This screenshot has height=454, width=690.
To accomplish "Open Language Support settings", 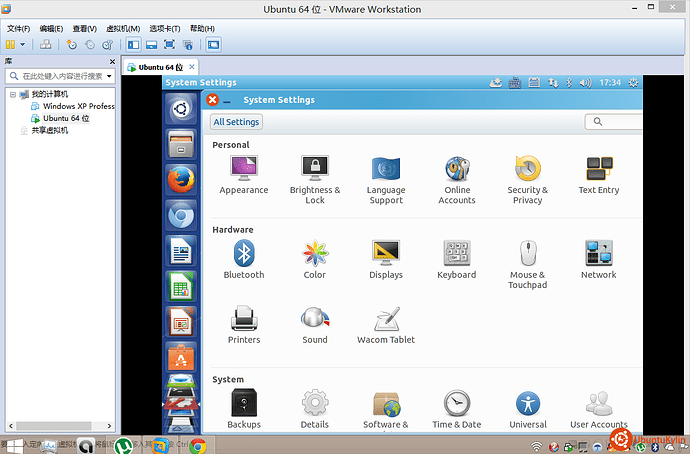I will 386,179.
